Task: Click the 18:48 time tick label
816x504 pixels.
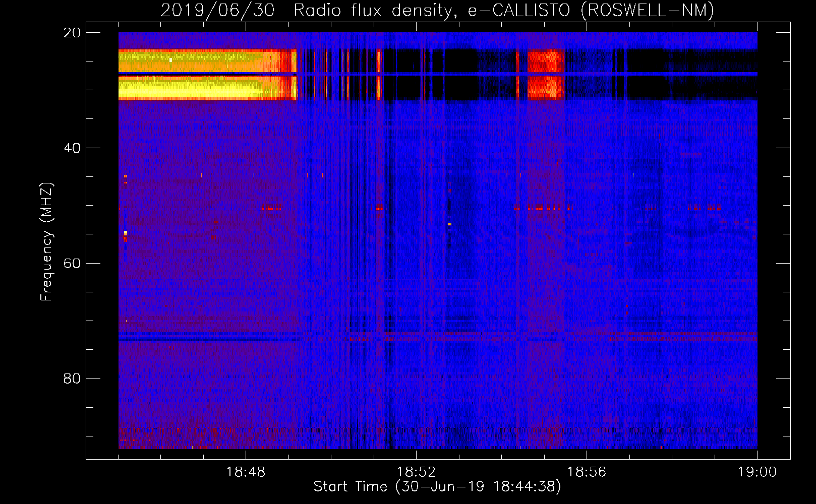Action: point(246,472)
